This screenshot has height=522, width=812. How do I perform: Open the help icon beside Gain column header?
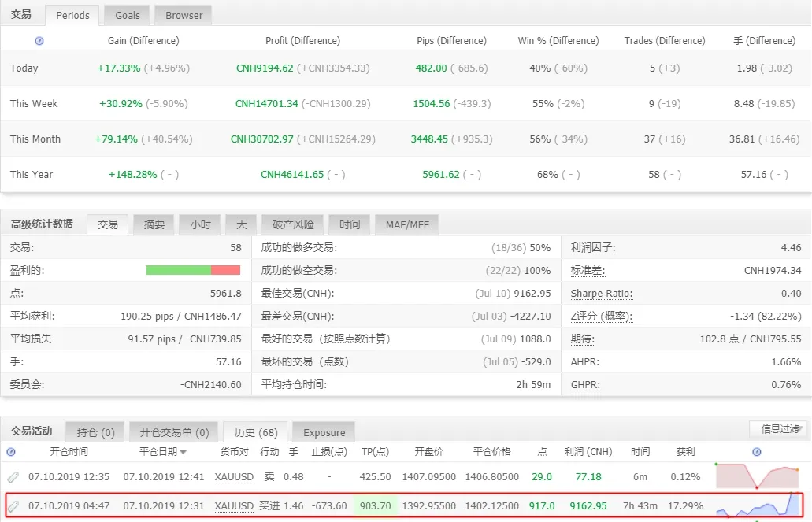tap(39, 41)
